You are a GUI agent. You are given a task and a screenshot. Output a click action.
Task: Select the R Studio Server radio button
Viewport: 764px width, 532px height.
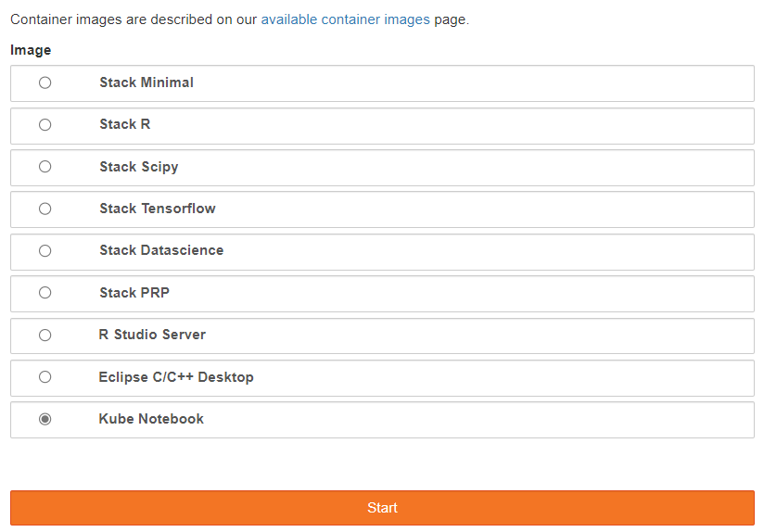(45, 335)
